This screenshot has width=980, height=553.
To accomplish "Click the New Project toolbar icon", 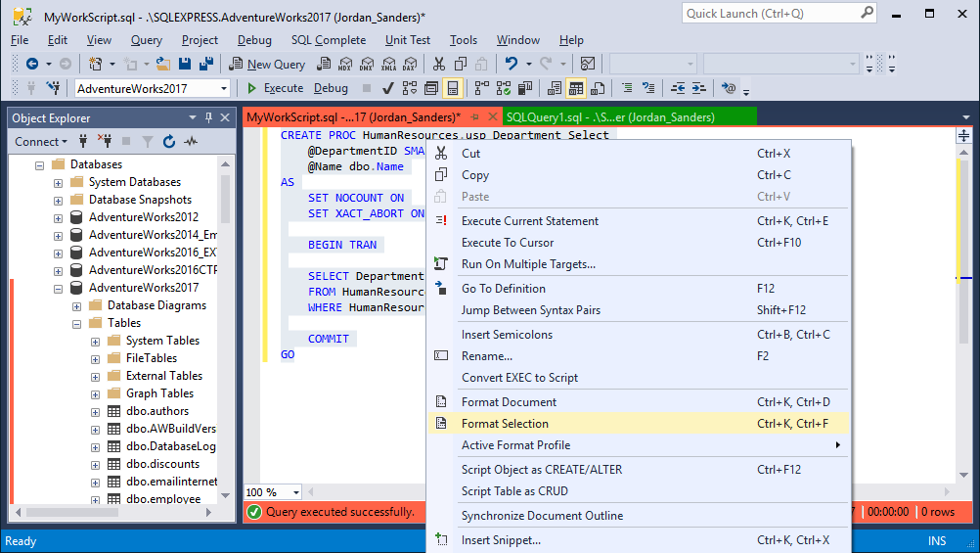I will (95, 64).
